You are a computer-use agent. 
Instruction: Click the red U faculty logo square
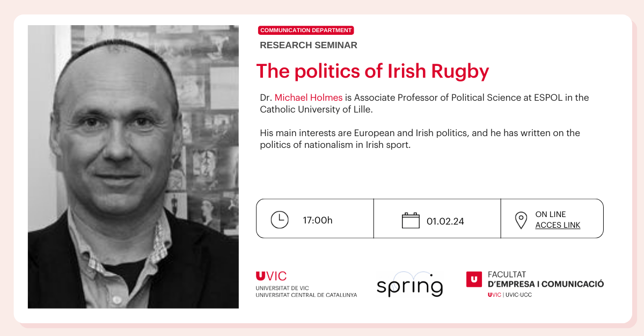coord(474,279)
